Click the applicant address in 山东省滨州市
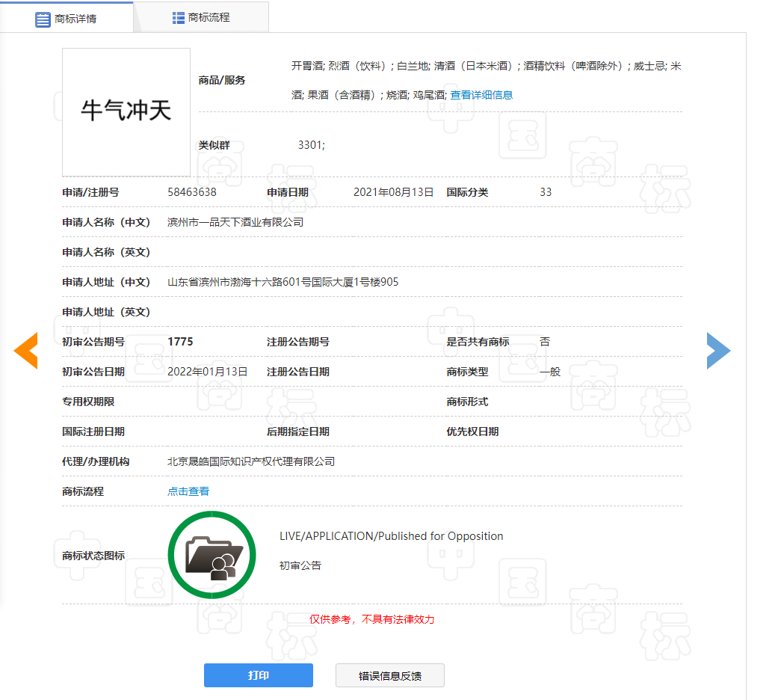784x700 pixels. (x=283, y=282)
